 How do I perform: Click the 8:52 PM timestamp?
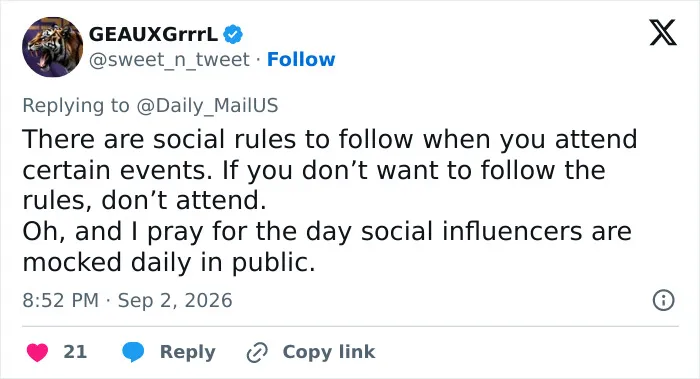[60, 300]
